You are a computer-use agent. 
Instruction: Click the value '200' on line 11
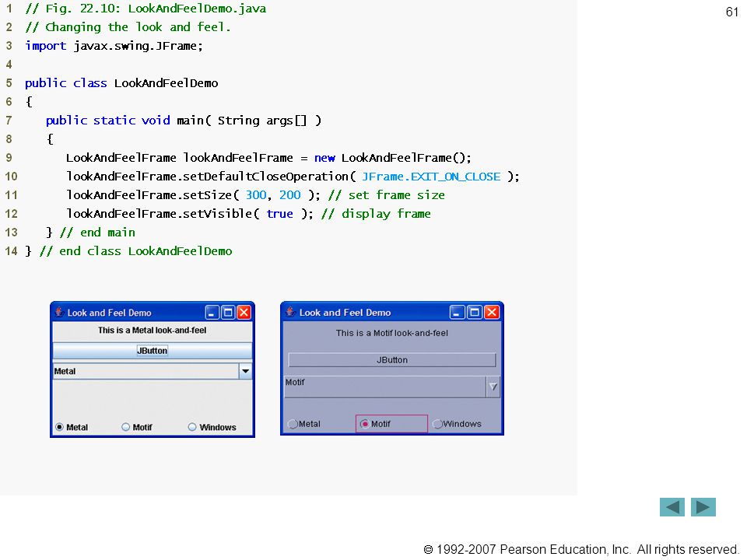coord(289,195)
